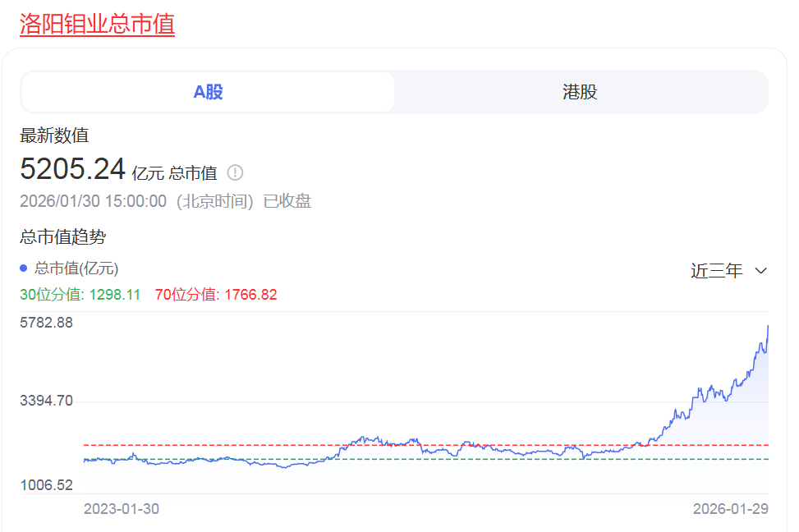Select the A股 tab
799x532 pixels.
click(x=208, y=92)
